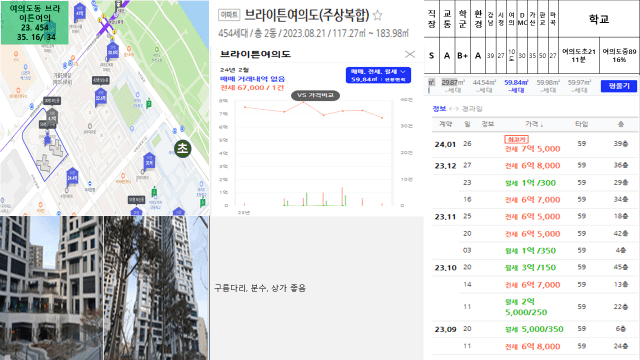Click the gray 4.7억 price marker
Image resolution: width=640 pixels, height=360 pixels.
coord(52,118)
